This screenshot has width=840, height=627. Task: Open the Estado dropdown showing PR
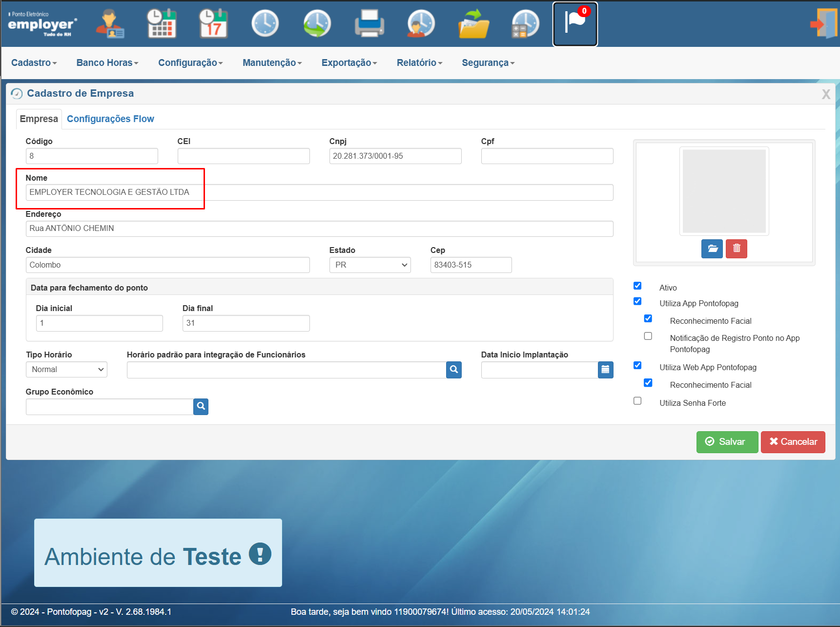click(x=370, y=265)
